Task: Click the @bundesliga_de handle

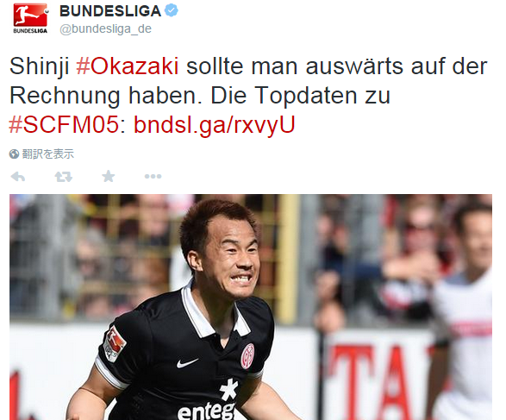Action: click(x=105, y=28)
